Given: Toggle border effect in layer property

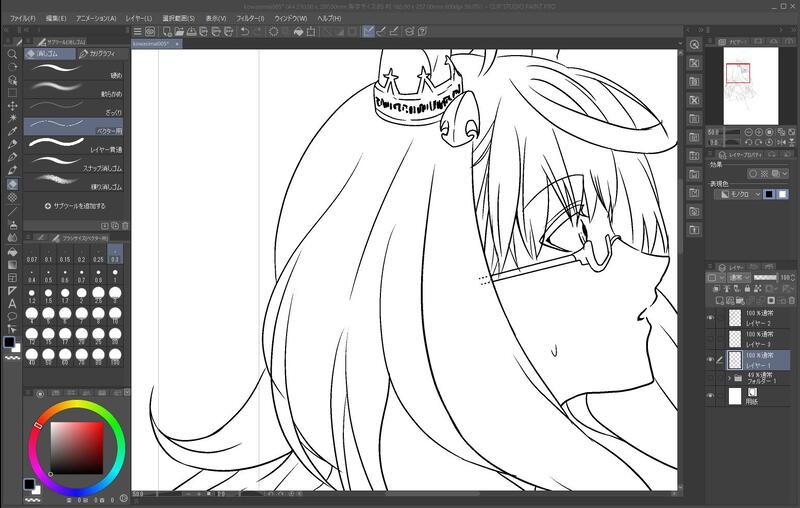Looking at the screenshot, I should [x=753, y=174].
